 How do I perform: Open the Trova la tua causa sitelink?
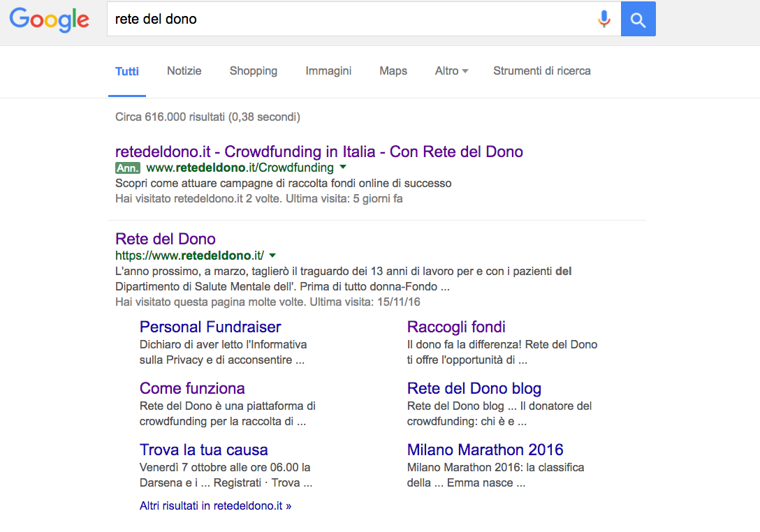(x=203, y=450)
